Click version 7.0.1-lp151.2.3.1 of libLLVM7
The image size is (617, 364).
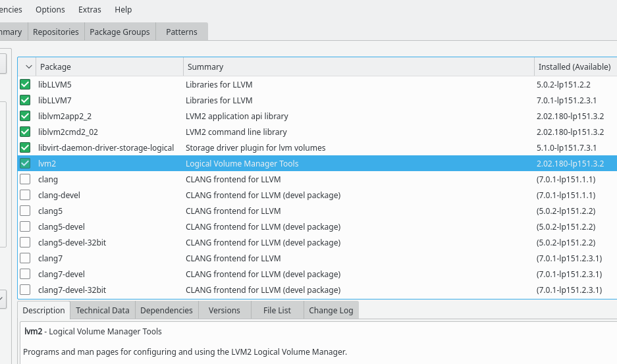[x=567, y=100]
